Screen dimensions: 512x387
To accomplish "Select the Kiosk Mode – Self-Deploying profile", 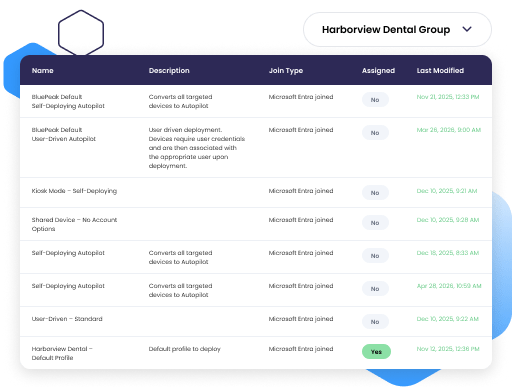I will 74,191.
